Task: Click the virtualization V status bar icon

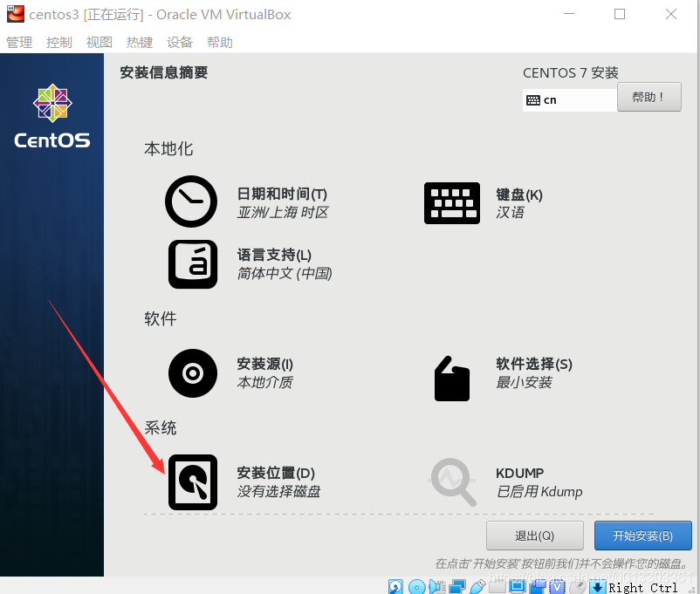Action: tap(557, 587)
